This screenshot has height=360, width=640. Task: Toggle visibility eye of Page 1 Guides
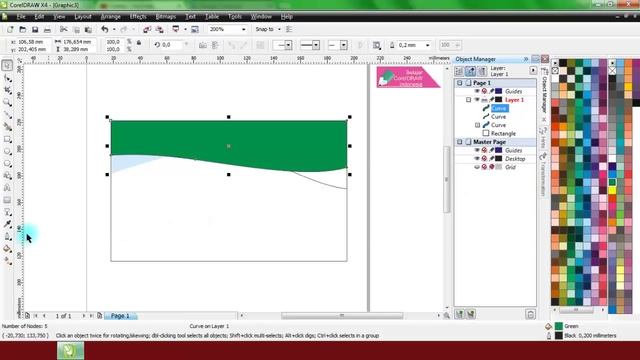click(x=476, y=91)
